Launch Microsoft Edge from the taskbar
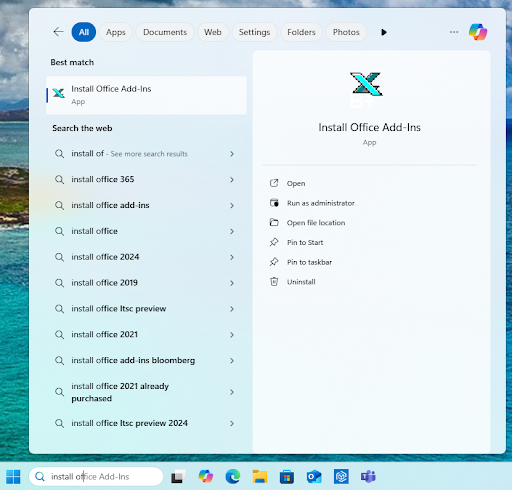This screenshot has width=512, height=490. [x=233, y=476]
